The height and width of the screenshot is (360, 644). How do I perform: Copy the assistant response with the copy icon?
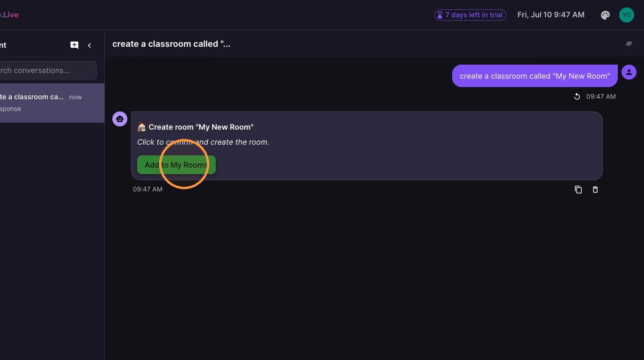[x=578, y=190]
